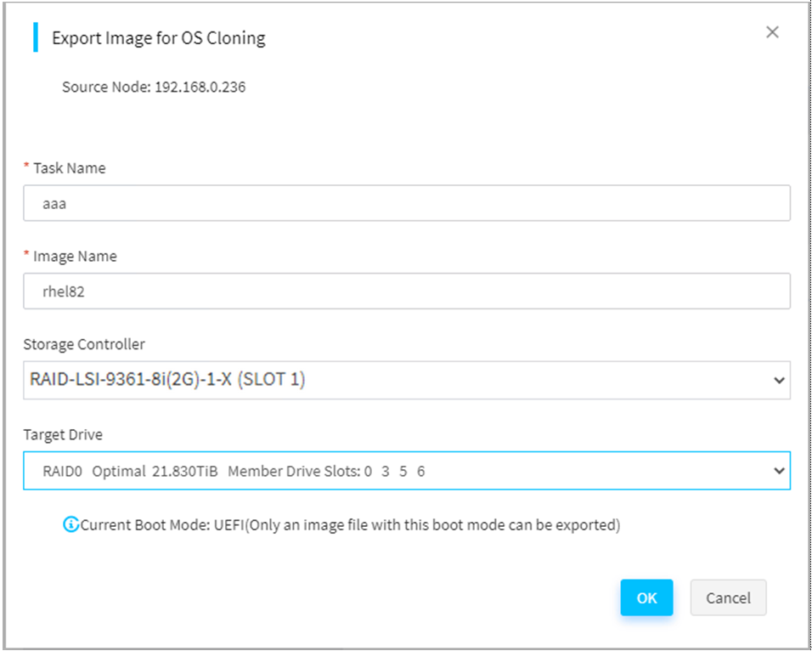Viewport: 812px width, 651px height.
Task: Click the red asterisk next to Image Name
Action: point(26,254)
